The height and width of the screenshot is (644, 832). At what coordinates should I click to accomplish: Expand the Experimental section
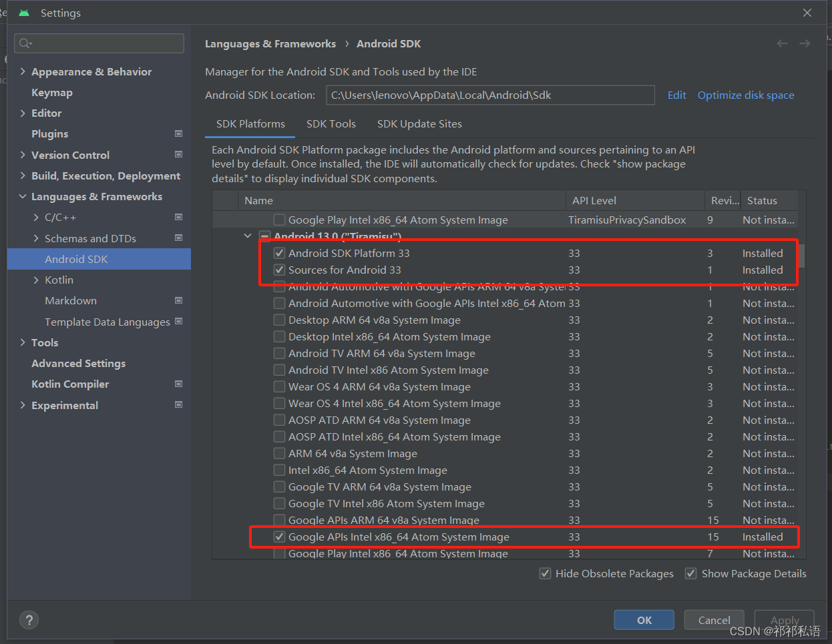coord(23,405)
